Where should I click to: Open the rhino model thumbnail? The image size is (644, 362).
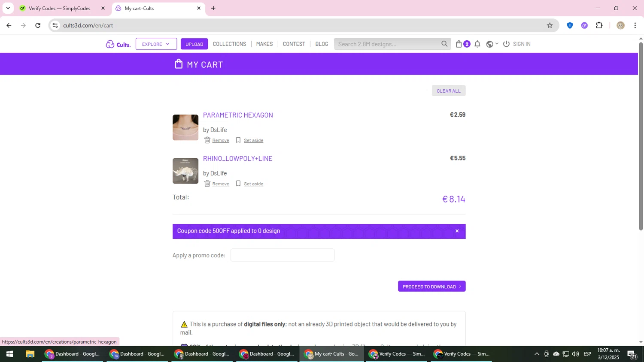pyautogui.click(x=185, y=171)
